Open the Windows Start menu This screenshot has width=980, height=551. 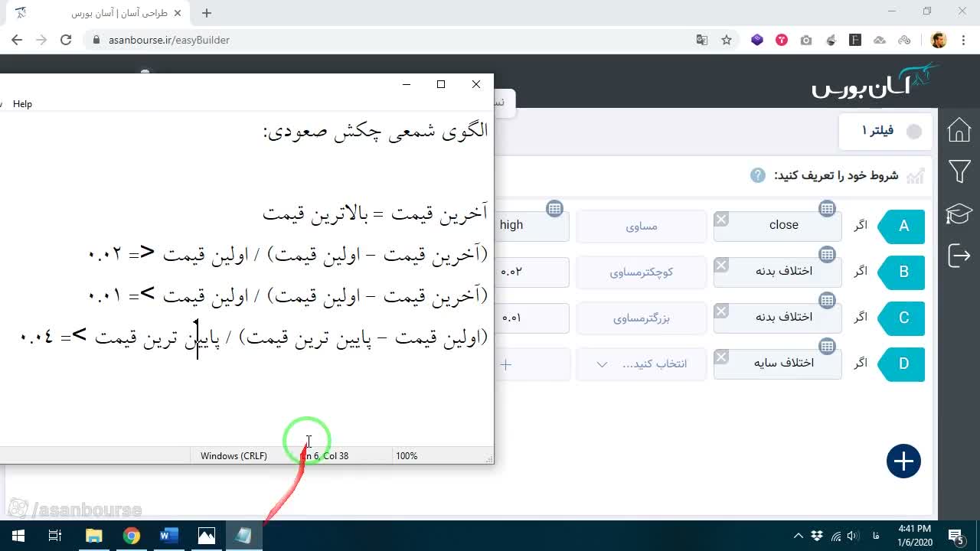(x=18, y=536)
